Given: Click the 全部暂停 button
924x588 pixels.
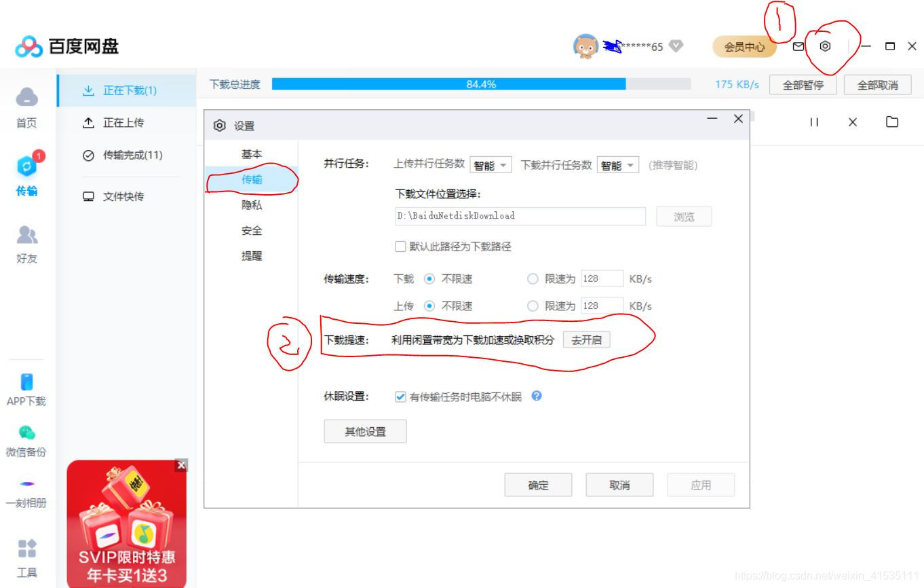Looking at the screenshot, I should coord(803,86).
